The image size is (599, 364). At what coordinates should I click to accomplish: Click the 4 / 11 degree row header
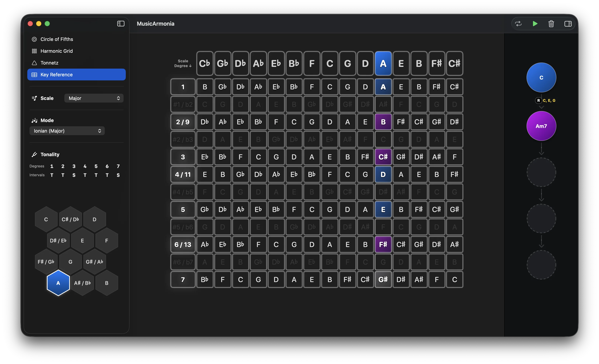coord(183,174)
